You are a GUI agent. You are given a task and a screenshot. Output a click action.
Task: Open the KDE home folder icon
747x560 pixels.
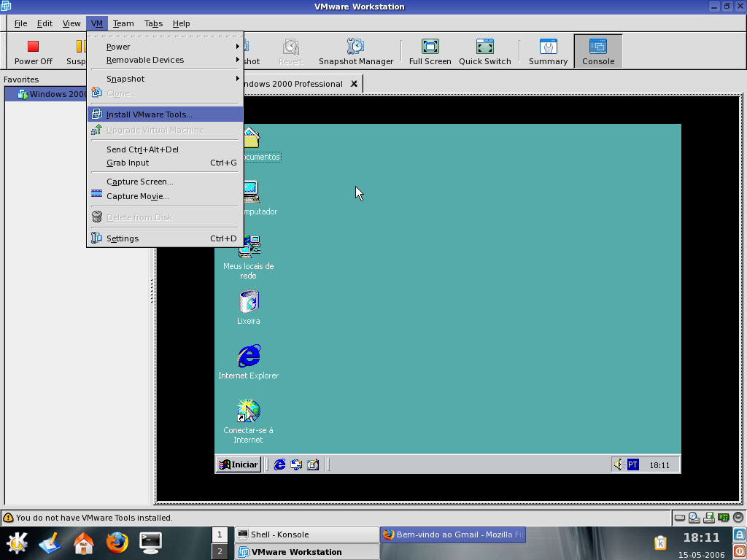[84, 542]
